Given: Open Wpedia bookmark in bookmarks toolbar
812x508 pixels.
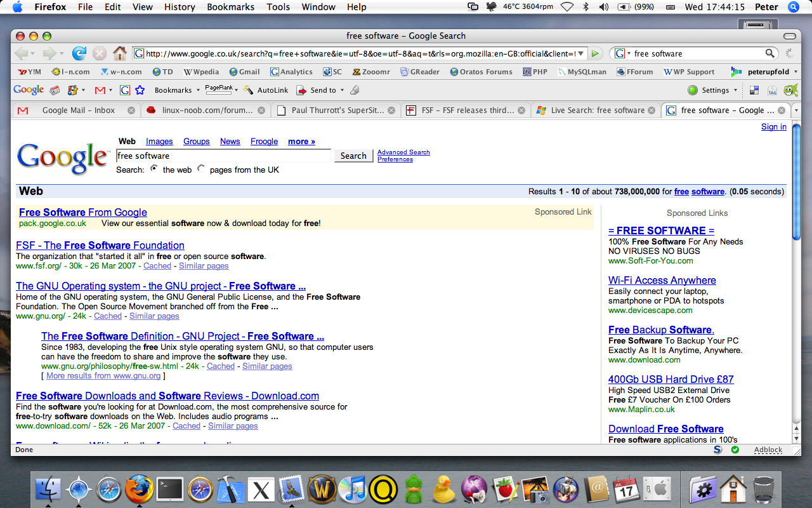Looking at the screenshot, I should [201, 72].
